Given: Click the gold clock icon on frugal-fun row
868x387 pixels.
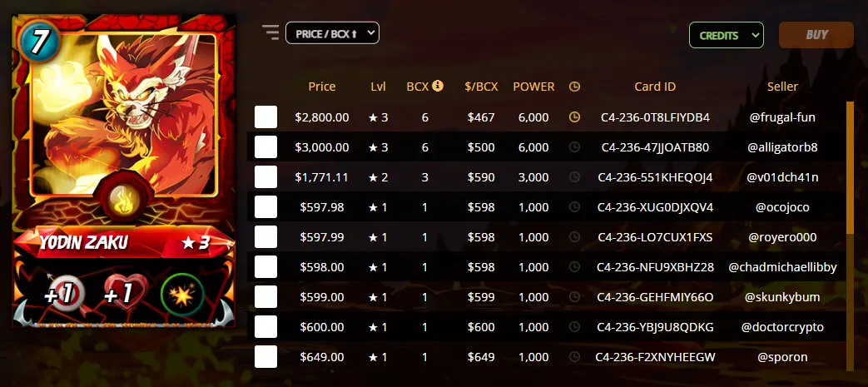Looking at the screenshot, I should 574,117.
